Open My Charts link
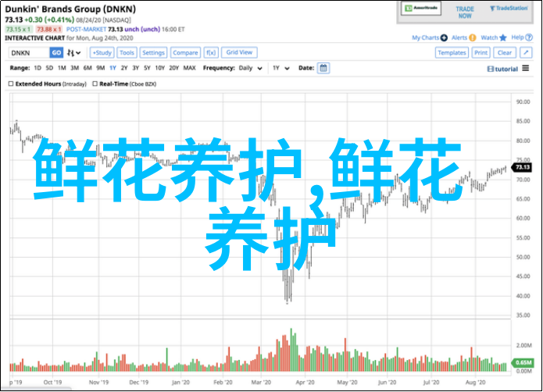This screenshot has height=392, width=543. coord(425,37)
